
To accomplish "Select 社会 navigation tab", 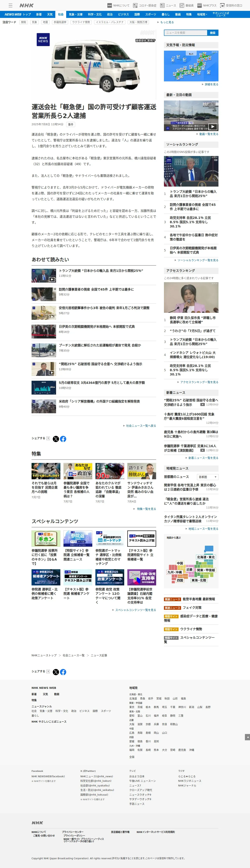I will pyautogui.click(x=61, y=14).
